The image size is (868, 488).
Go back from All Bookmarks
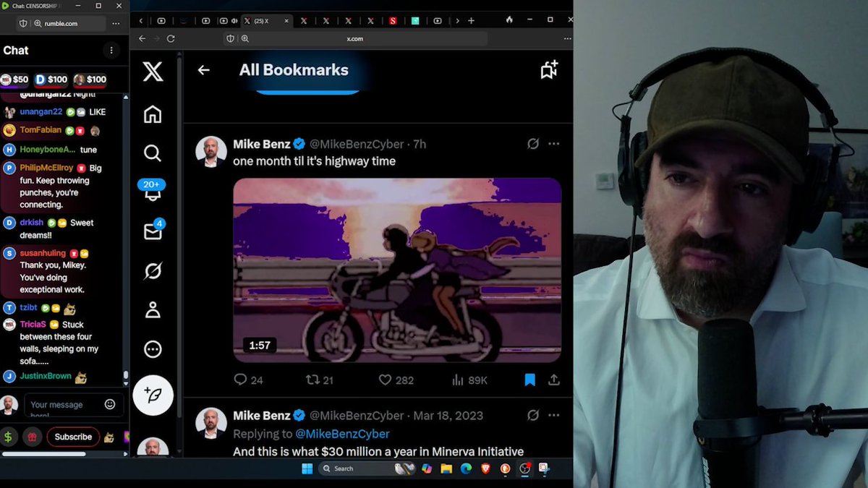pyautogui.click(x=204, y=70)
